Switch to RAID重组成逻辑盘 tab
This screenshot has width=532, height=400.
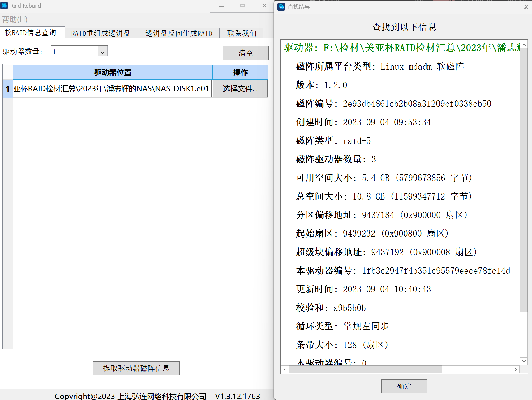101,33
